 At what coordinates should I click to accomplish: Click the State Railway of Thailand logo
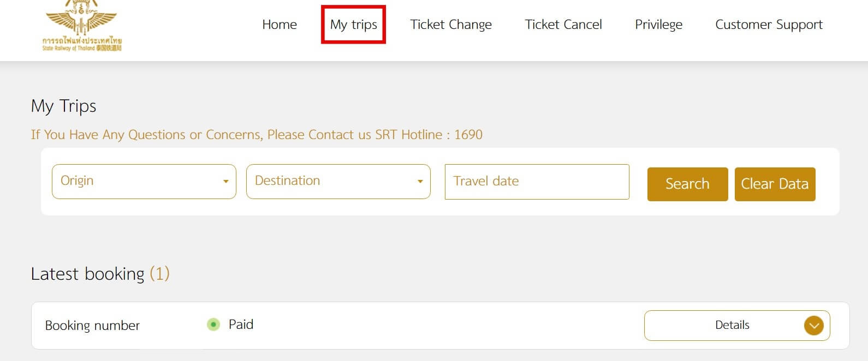[82, 26]
